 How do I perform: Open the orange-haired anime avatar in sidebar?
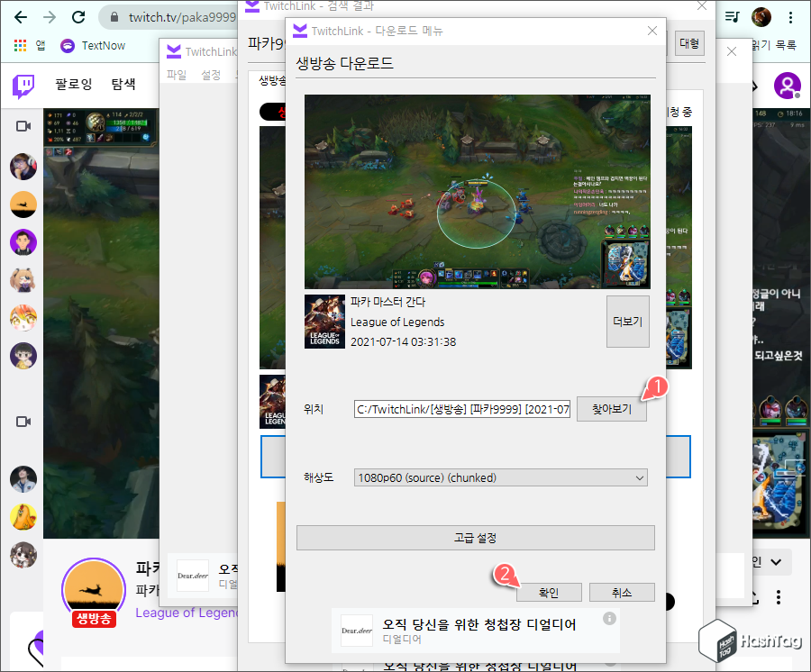coord(23,318)
